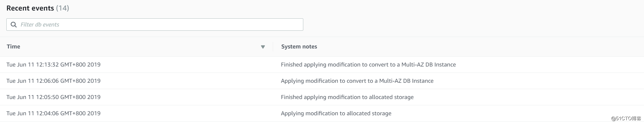The image size is (644, 124).
Task: Click 'Multi-AZ DB Instance' in the 12:06:06 row
Action: (x=406, y=81)
